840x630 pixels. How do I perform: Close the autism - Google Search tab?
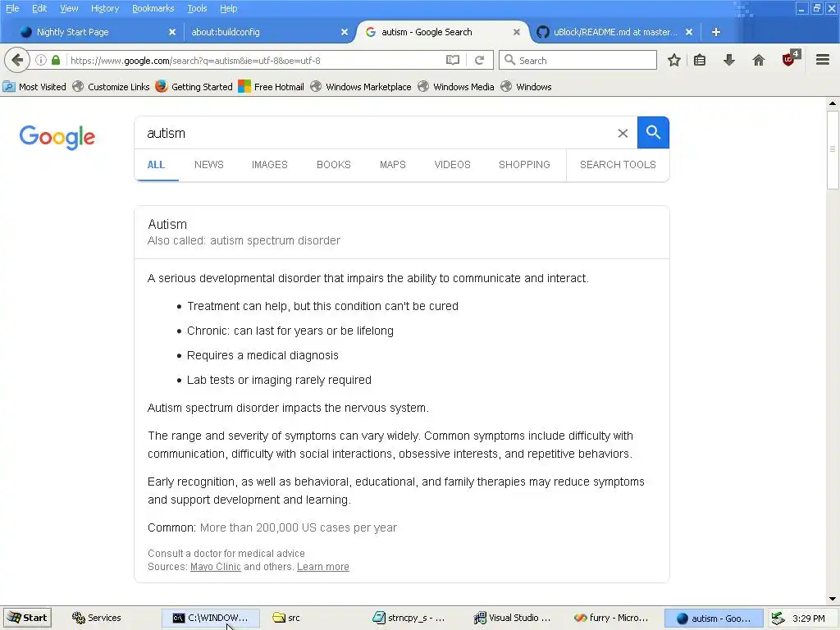tap(517, 32)
